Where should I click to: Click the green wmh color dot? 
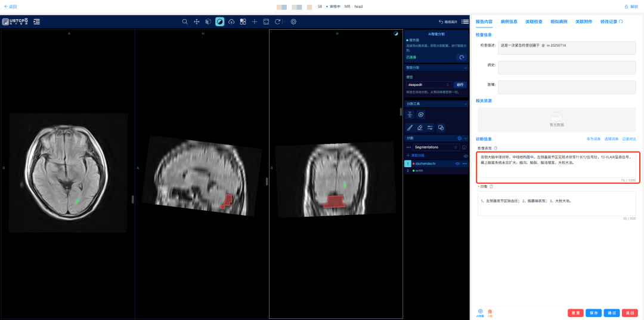[413, 170]
